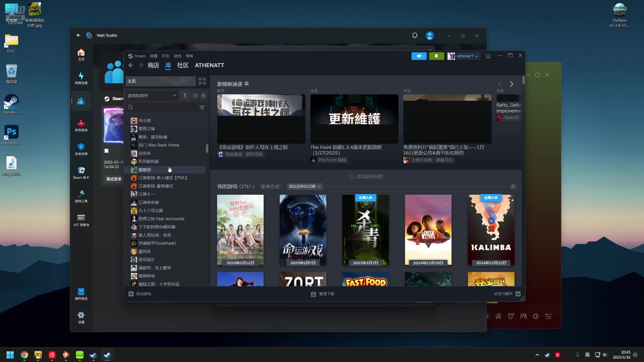
Task: Open the 游戏 menu
Action: click(177, 56)
